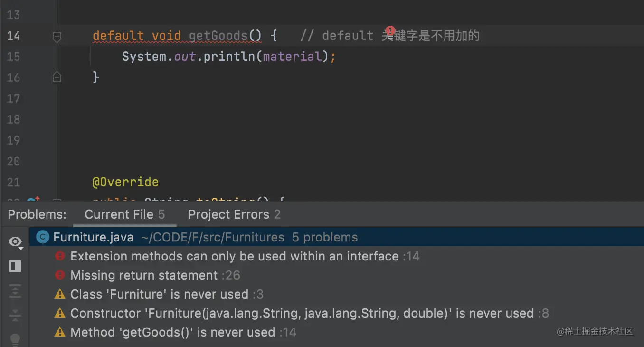Viewport: 644px width, 347px height.
Task: Click the red error bulb on line 14
Action: 390,31
